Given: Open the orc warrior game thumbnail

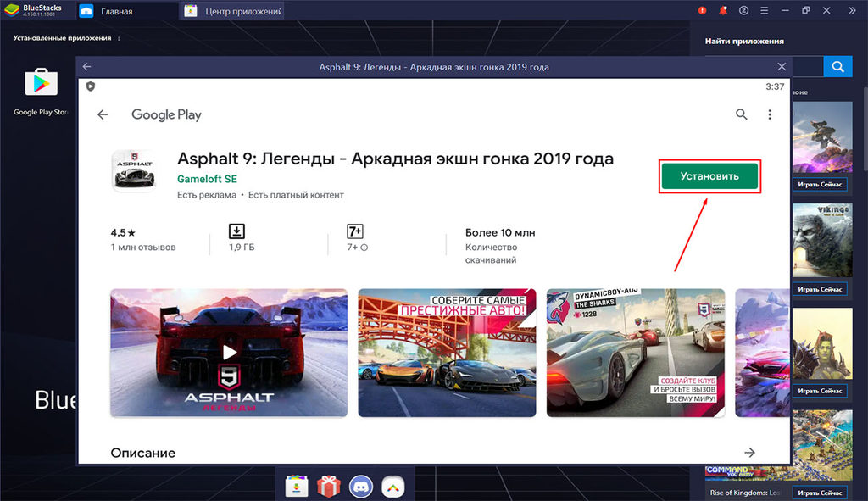Looking at the screenshot, I should point(822,343).
